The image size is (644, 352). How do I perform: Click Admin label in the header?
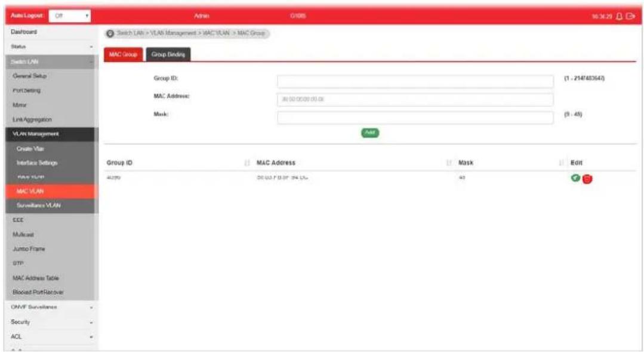click(202, 16)
